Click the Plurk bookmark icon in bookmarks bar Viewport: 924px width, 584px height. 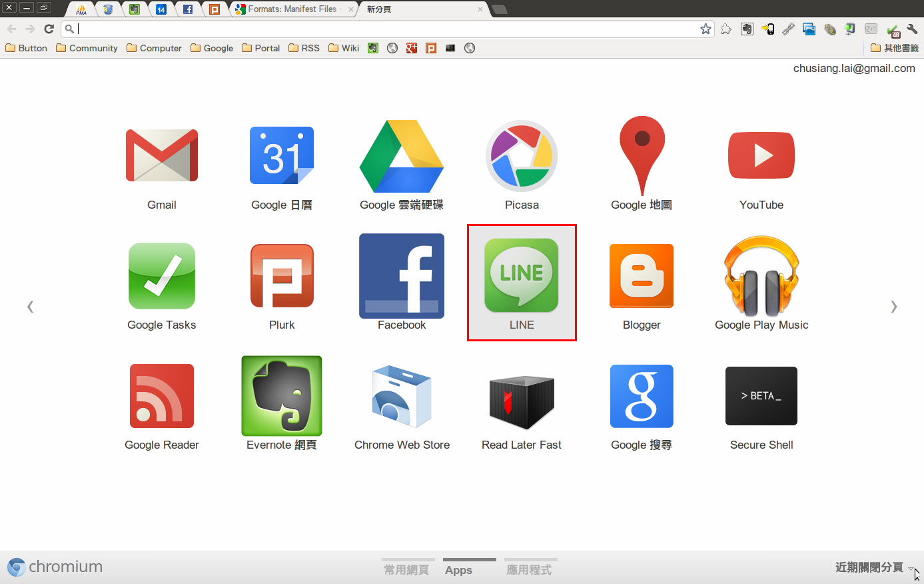(431, 48)
